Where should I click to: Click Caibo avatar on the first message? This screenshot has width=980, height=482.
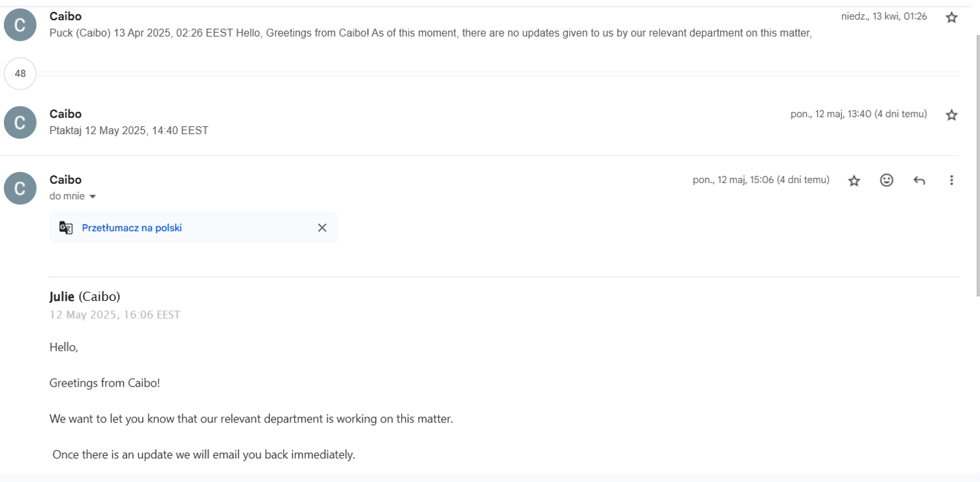tap(20, 25)
